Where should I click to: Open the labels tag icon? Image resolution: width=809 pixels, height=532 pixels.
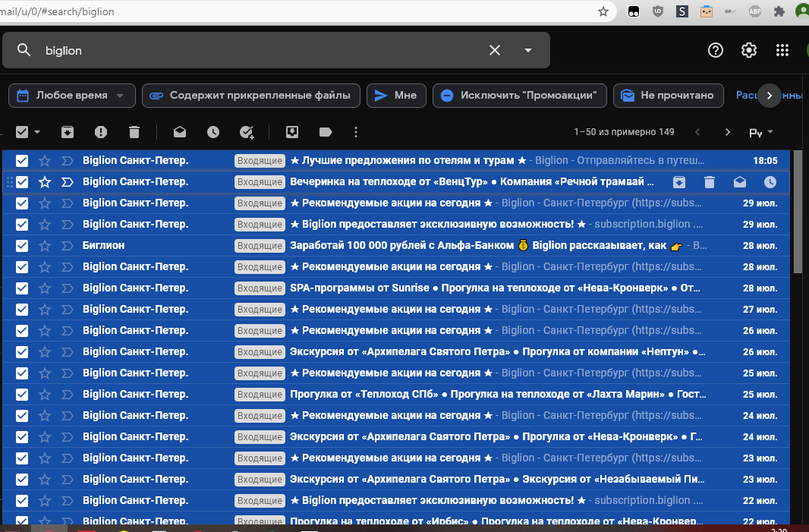click(x=326, y=132)
